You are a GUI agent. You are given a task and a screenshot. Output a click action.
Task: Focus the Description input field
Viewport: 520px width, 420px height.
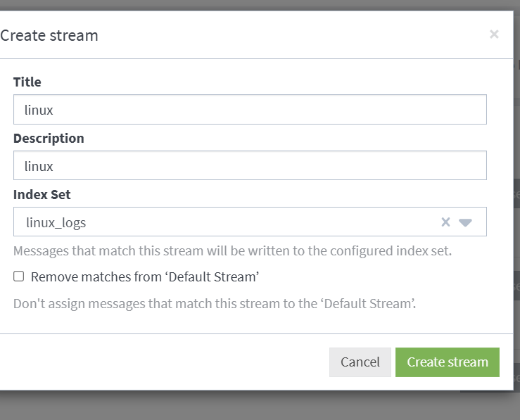pyautogui.click(x=250, y=165)
